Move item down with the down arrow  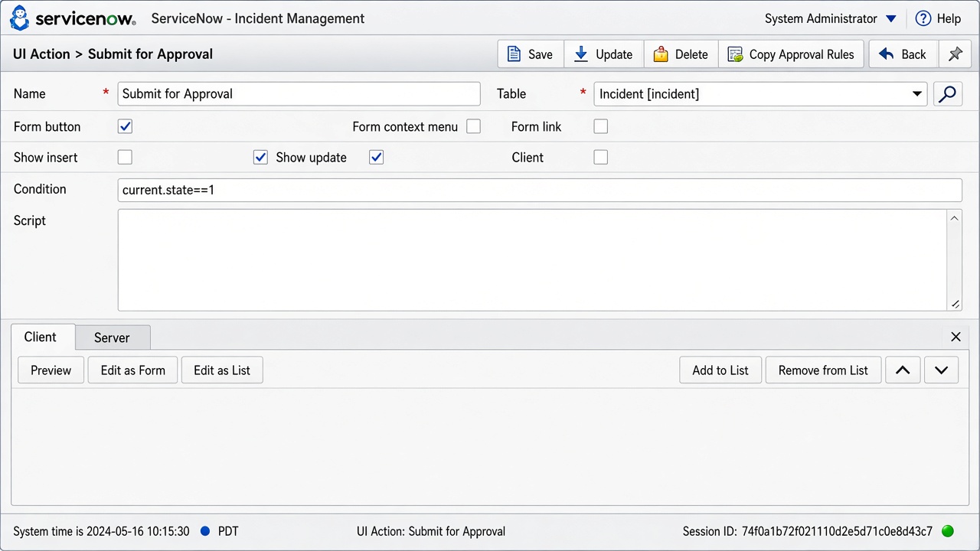coord(941,370)
